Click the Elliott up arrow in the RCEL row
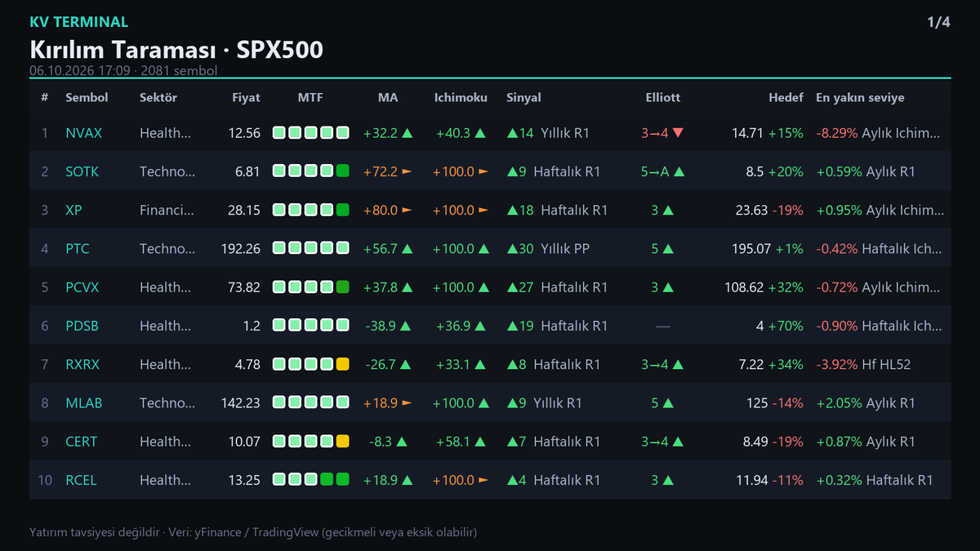The height and width of the screenshot is (551, 980). pyautogui.click(x=668, y=480)
